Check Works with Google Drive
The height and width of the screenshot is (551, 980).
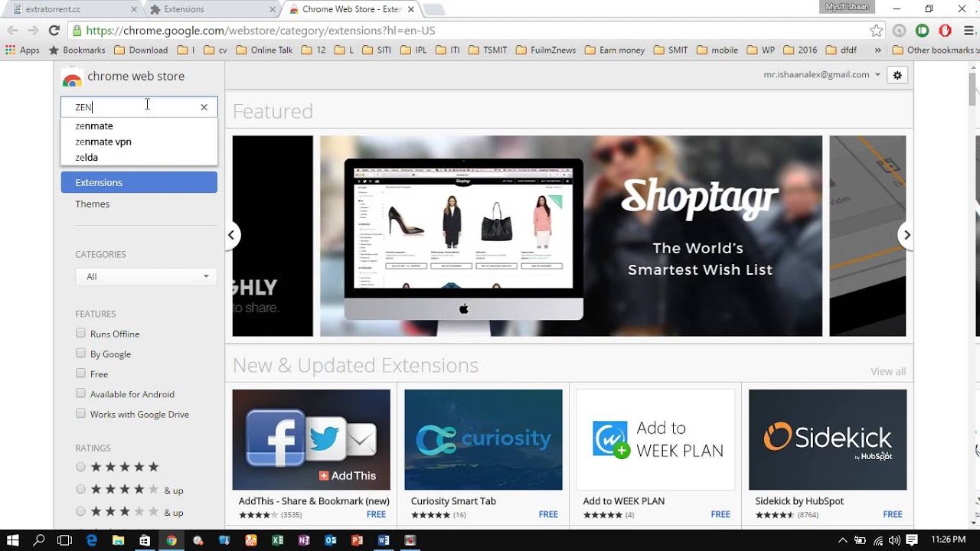click(x=80, y=413)
